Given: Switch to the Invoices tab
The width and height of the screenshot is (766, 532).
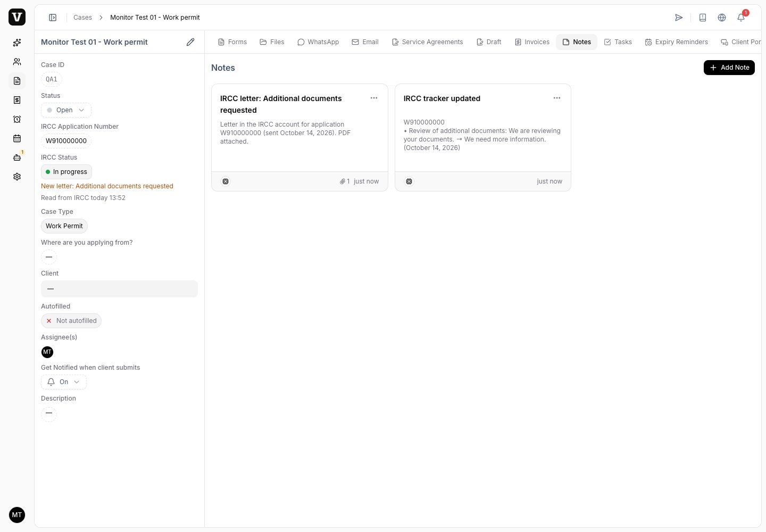Looking at the screenshot, I should (x=532, y=42).
